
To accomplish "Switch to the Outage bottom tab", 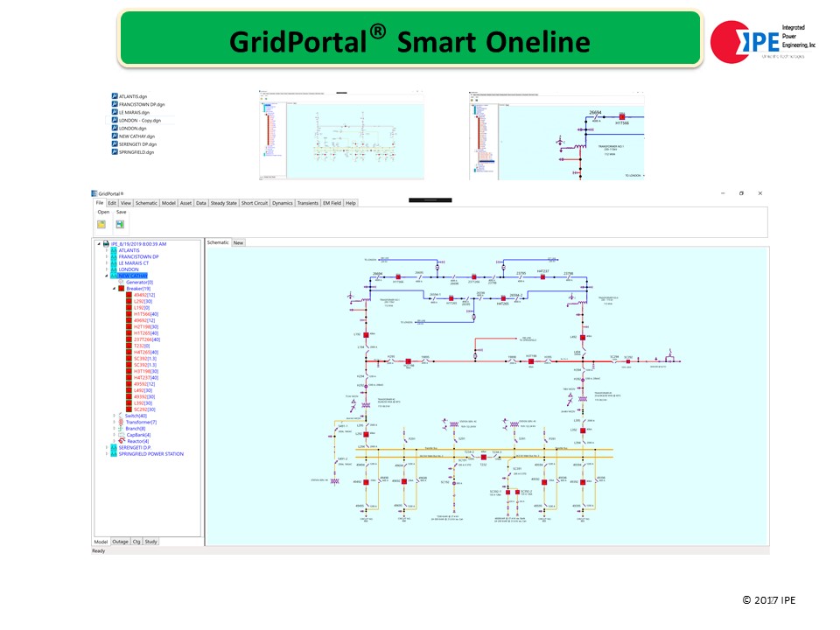I will 121,542.
